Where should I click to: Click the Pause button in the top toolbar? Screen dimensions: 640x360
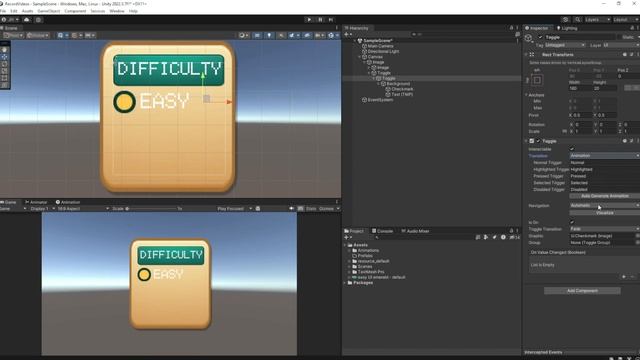click(x=320, y=20)
